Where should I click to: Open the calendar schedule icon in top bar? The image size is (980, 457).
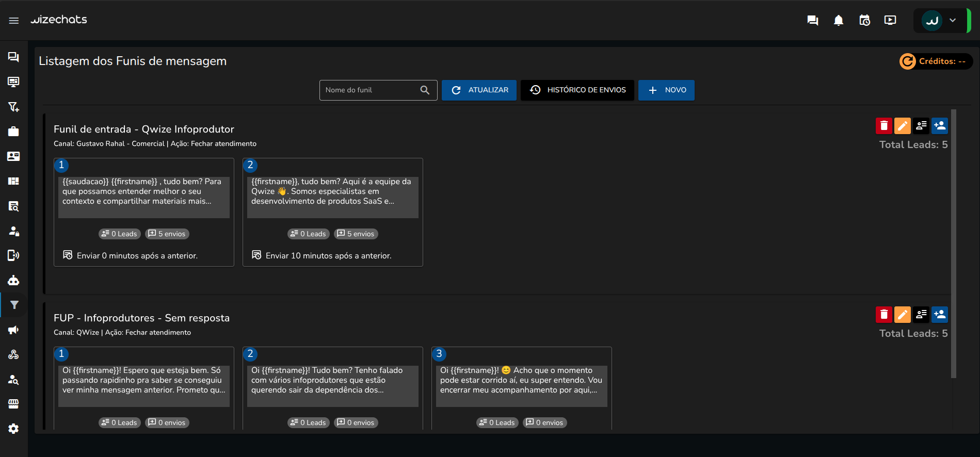(864, 20)
